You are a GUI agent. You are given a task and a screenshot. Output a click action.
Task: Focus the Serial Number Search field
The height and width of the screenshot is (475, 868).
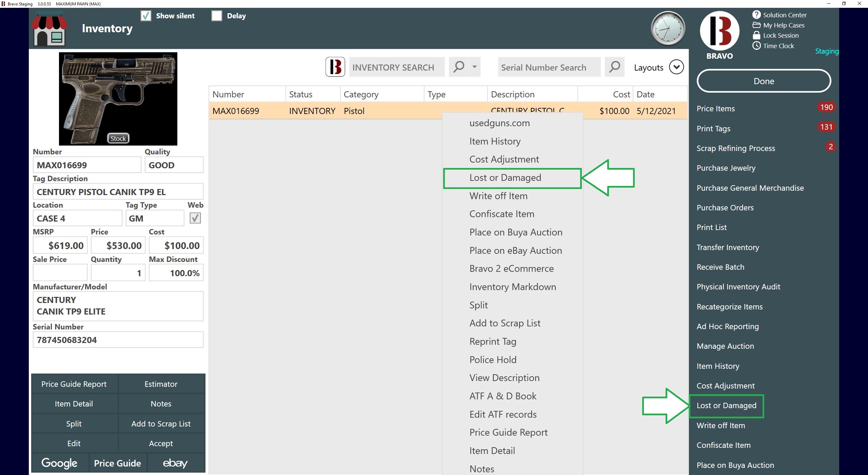point(549,67)
